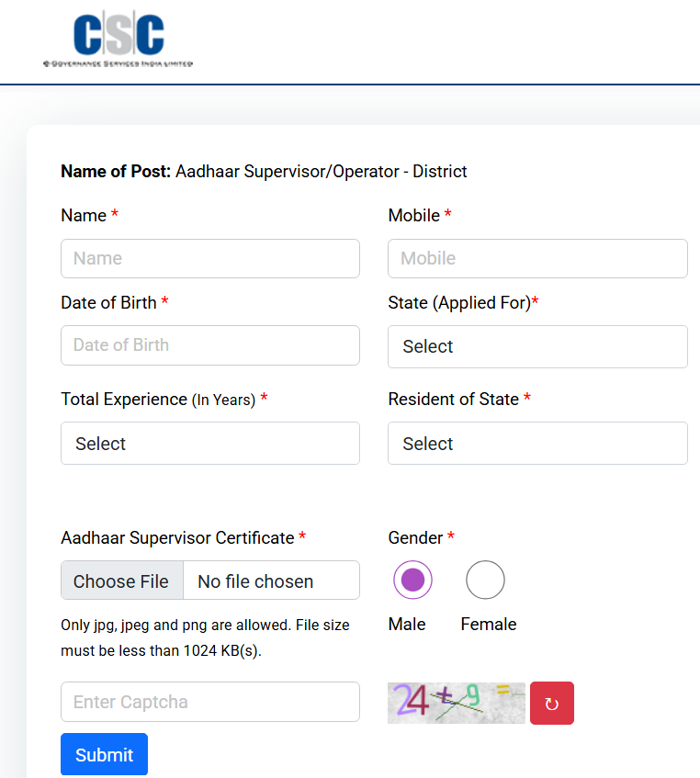
Task: Open the Resident of State dropdown
Action: click(537, 444)
